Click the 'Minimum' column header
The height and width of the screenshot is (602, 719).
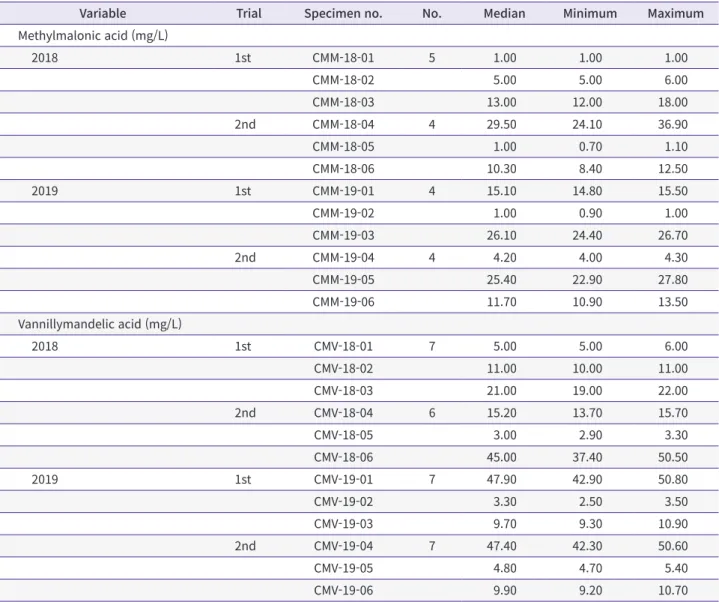(590, 13)
